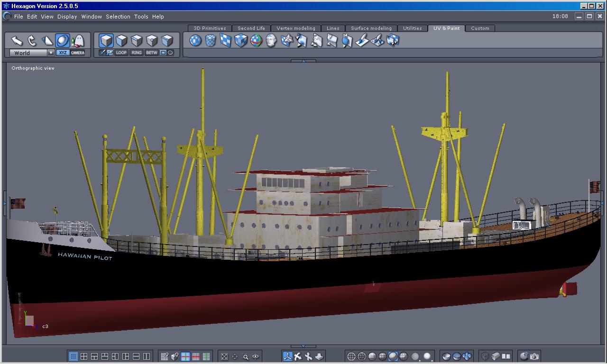
Task: Enable rectangle marquee selection
Action: pyautogui.click(x=163, y=53)
